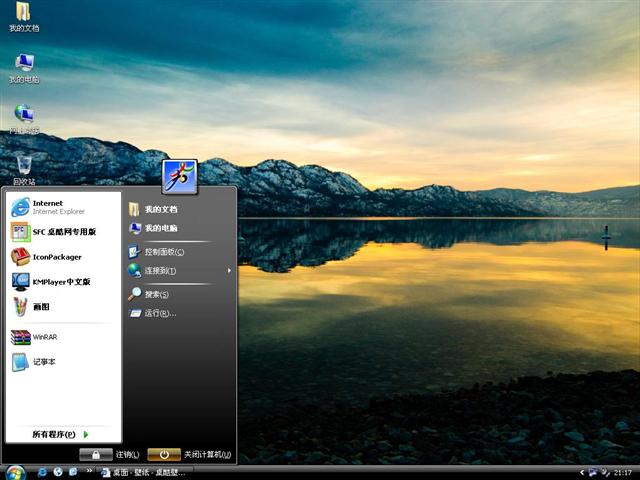Choose 运行 (Run) from Start menu
Screen dimensions: 640x480
point(159,313)
